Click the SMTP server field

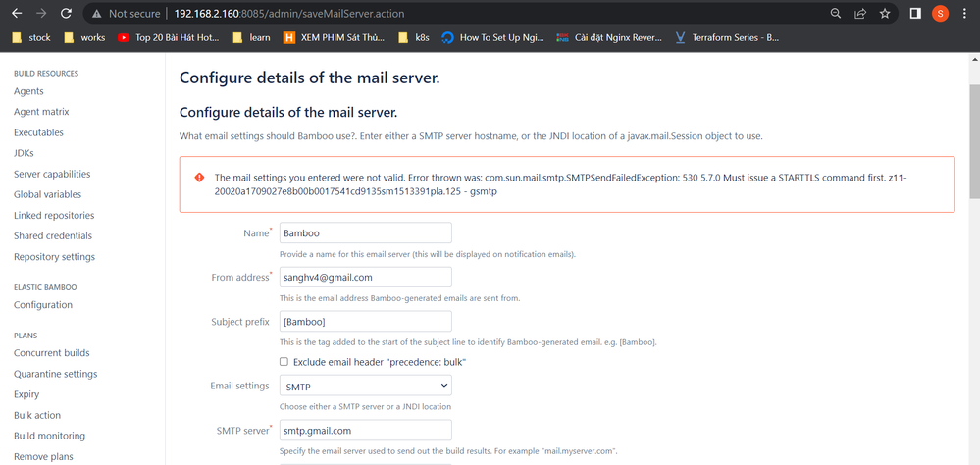pyautogui.click(x=366, y=430)
